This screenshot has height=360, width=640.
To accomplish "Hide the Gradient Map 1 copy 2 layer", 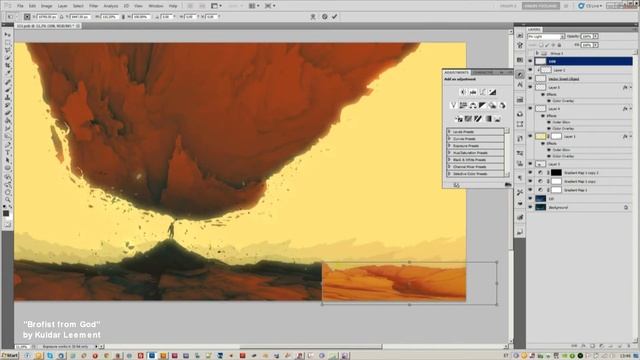I will coord(530,172).
